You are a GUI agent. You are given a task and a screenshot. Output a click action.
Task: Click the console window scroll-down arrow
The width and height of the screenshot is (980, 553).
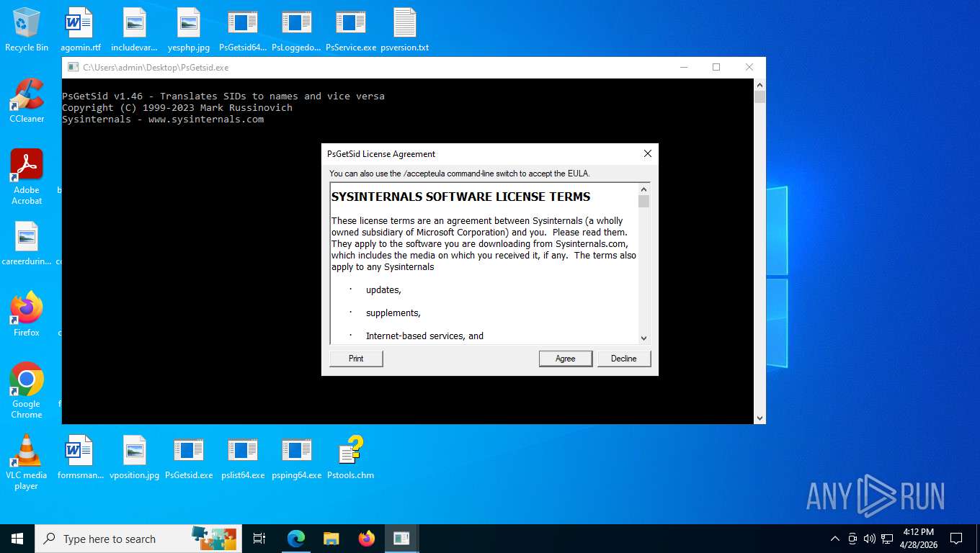point(759,418)
